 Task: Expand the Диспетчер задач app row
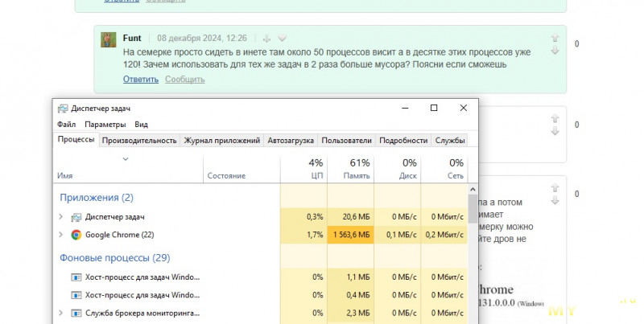61,216
